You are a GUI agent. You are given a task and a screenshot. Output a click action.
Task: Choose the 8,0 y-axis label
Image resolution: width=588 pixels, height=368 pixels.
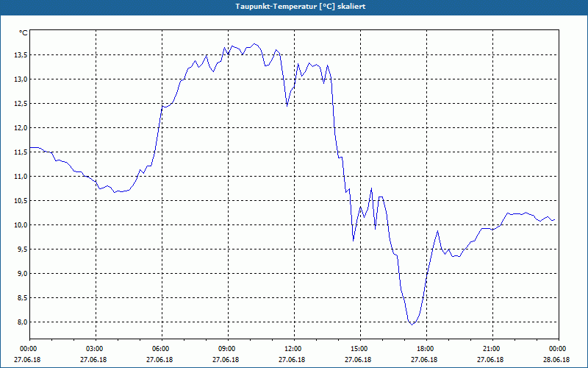[x=22, y=322]
